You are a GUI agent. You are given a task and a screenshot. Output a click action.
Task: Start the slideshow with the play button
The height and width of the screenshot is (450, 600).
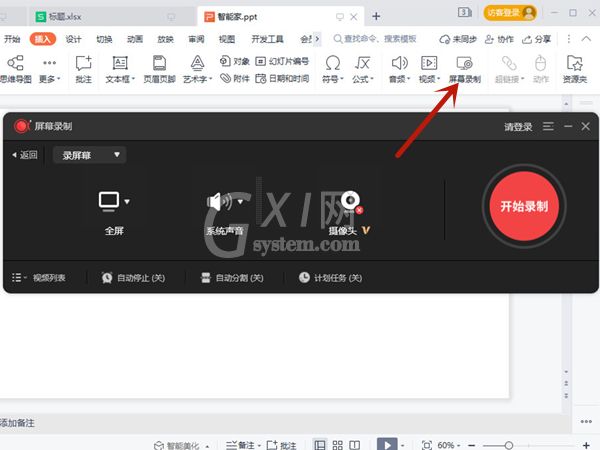tap(387, 445)
